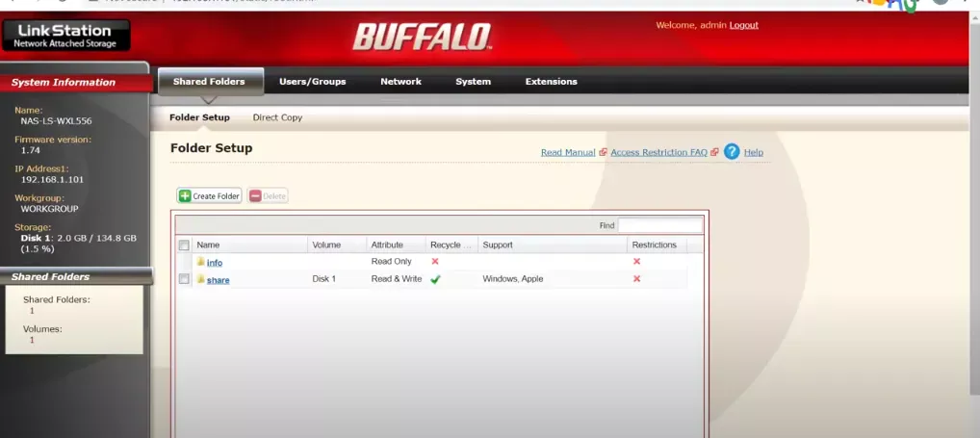Check the box for the share folder
The height and width of the screenshot is (438, 980).
tap(184, 278)
